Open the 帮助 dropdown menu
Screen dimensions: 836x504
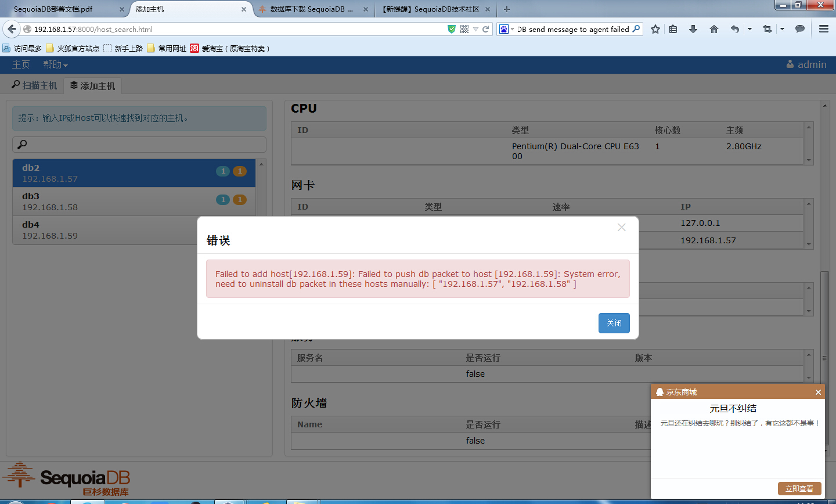tap(55, 64)
